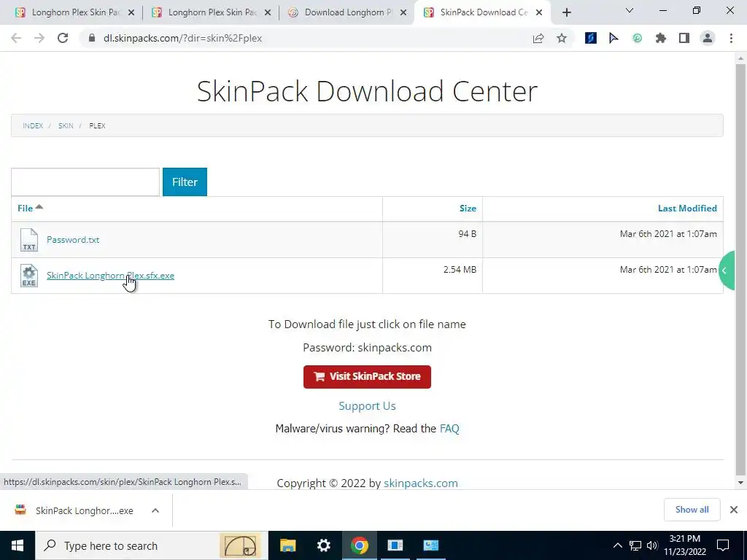Click Show all downloads

pyautogui.click(x=692, y=510)
